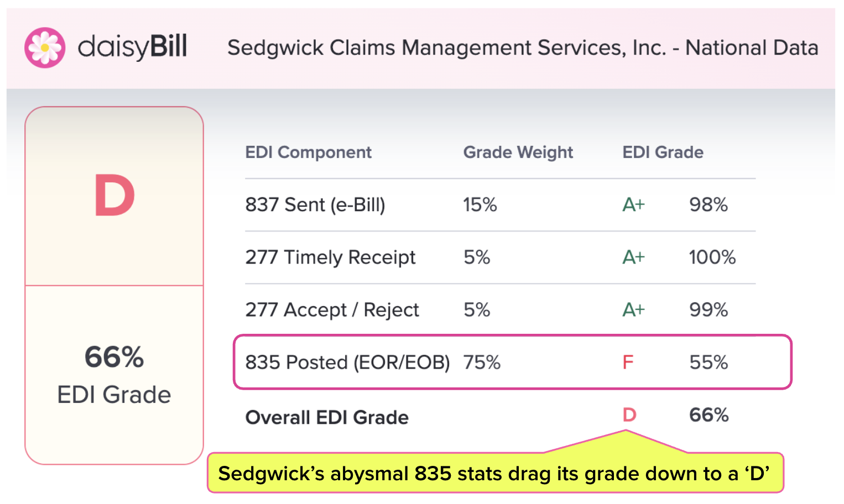Image resolution: width=844 pixels, height=504 pixels.
Task: Click the Sedgwick Claims Management Services title
Action: click(522, 48)
